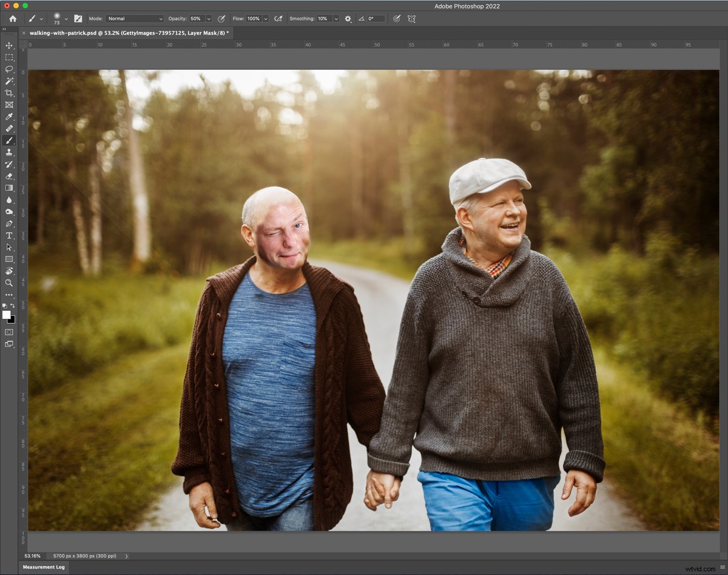The width and height of the screenshot is (728, 575).
Task: Pick a color with the Eyedropper tool
Action: (x=9, y=117)
